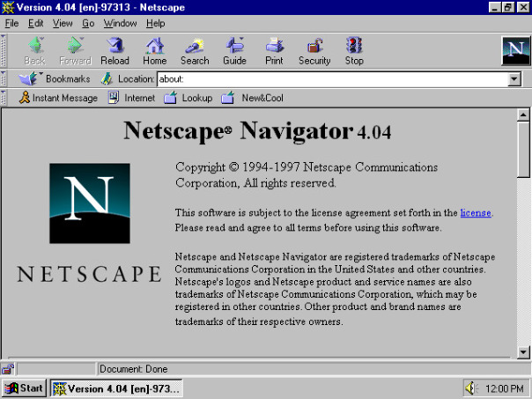Screen dimensions: 532x399
Task: Click the status bar security lock icon
Action: pyautogui.click(x=8, y=369)
